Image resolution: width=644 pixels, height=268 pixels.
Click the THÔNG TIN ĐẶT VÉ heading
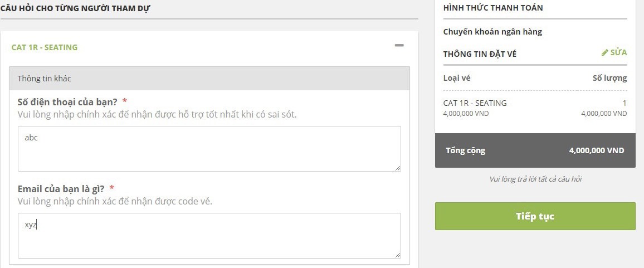[x=480, y=54]
